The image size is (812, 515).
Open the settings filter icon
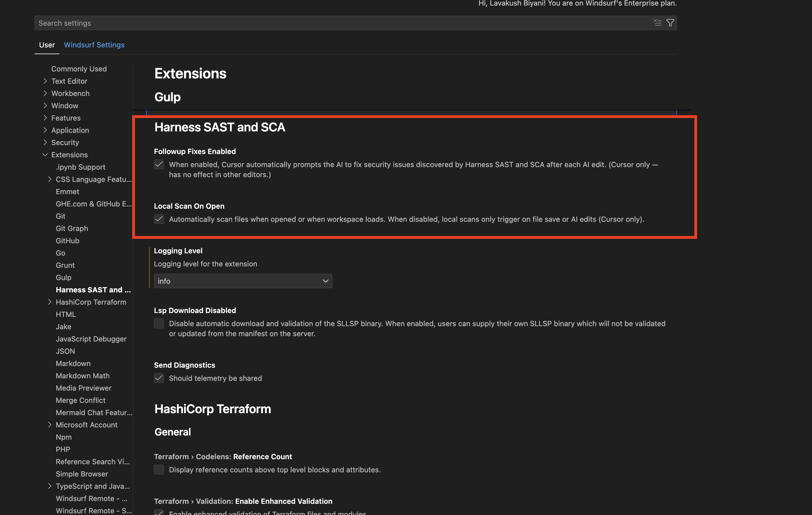pyautogui.click(x=670, y=23)
